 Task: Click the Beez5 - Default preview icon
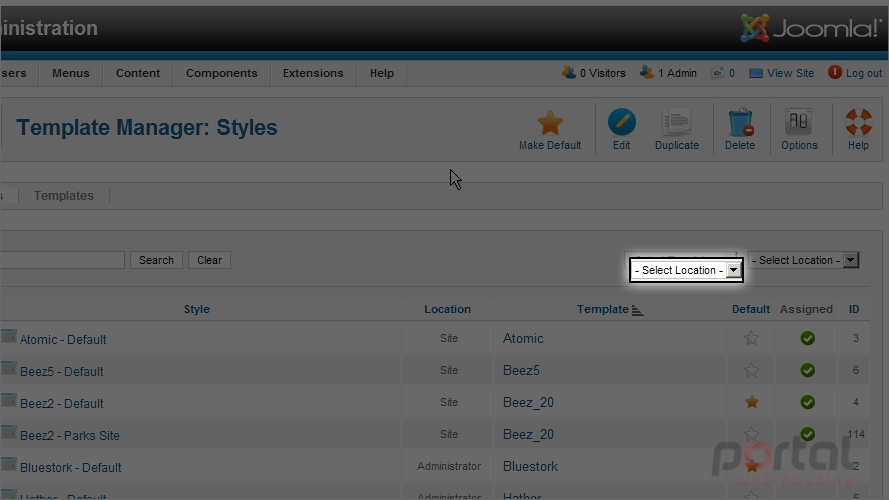coord(9,368)
